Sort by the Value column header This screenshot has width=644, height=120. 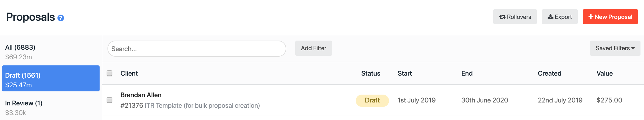605,73
